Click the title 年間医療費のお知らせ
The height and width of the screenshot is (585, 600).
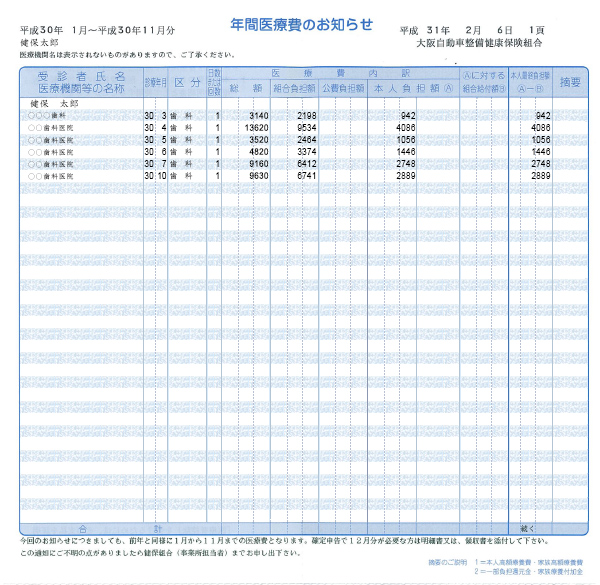(301, 25)
